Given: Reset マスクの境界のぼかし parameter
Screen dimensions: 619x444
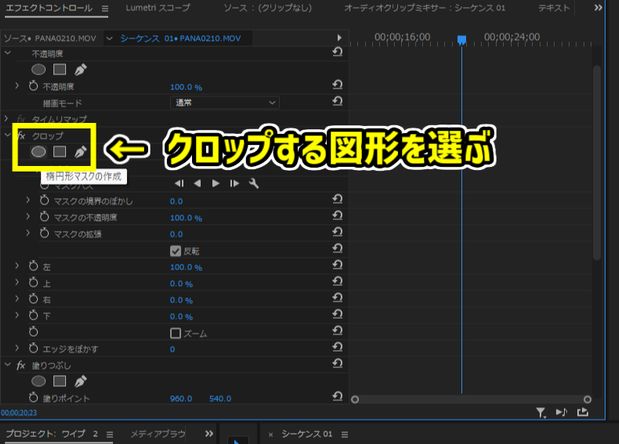Looking at the screenshot, I should coord(338,199).
